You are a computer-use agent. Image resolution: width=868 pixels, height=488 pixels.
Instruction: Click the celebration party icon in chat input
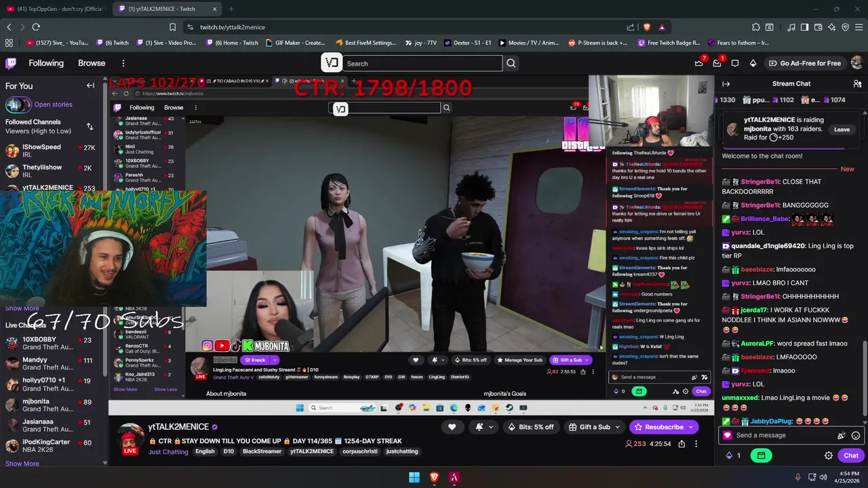[842, 436]
